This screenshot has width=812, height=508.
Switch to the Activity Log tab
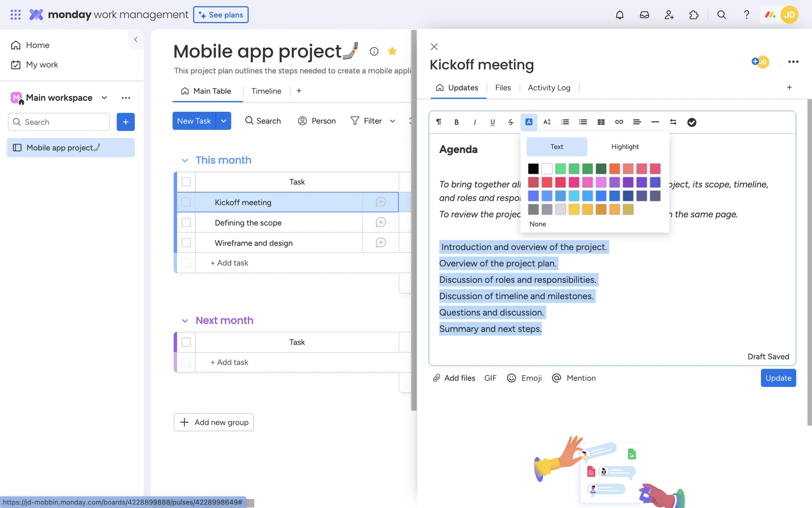click(549, 88)
